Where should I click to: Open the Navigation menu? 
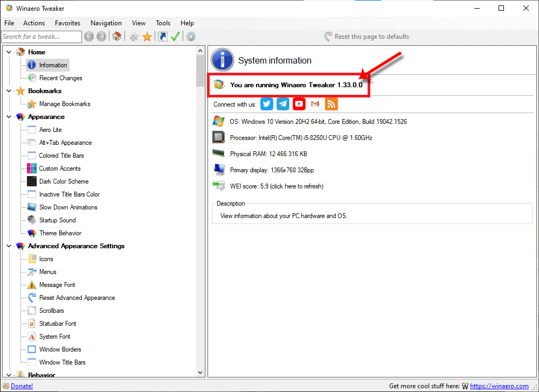[106, 23]
